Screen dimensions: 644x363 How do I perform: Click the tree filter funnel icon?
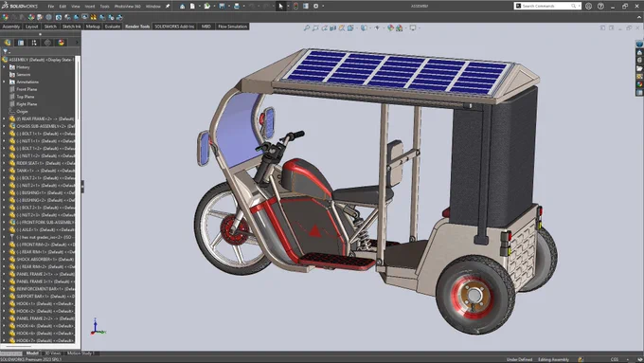(x=5, y=51)
